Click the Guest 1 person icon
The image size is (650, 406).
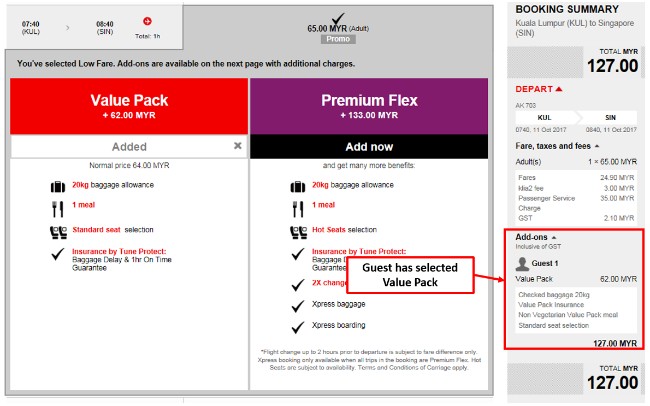(x=522, y=265)
